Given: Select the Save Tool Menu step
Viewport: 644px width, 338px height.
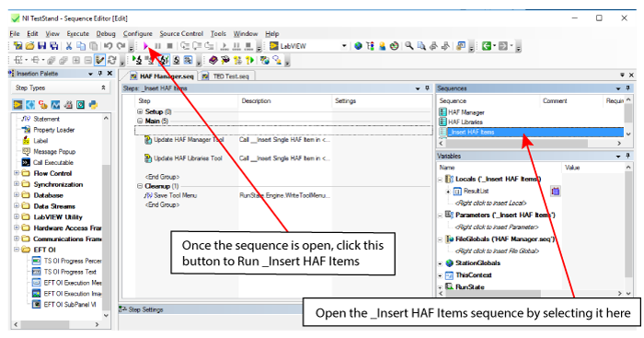Looking at the screenshot, I should coord(170,195).
